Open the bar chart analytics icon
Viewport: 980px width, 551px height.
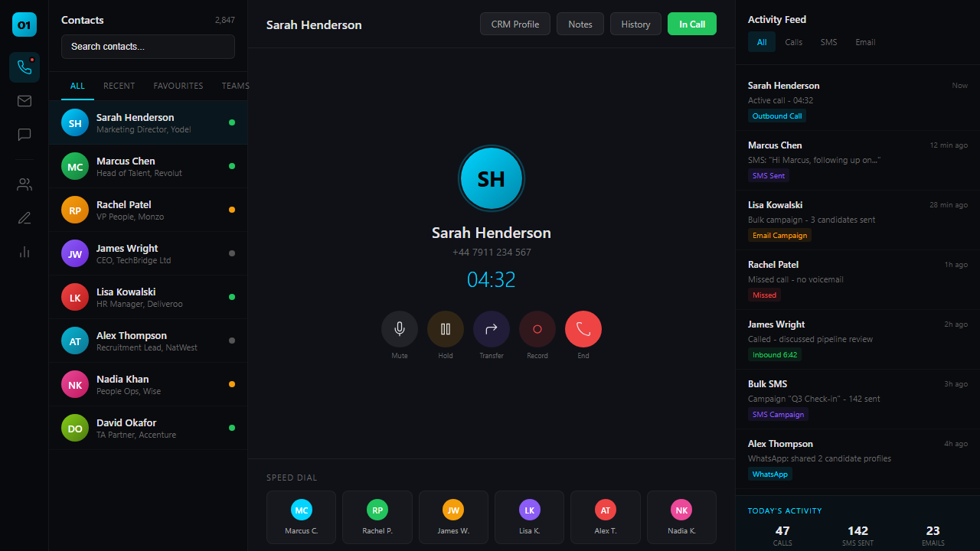[x=24, y=252]
